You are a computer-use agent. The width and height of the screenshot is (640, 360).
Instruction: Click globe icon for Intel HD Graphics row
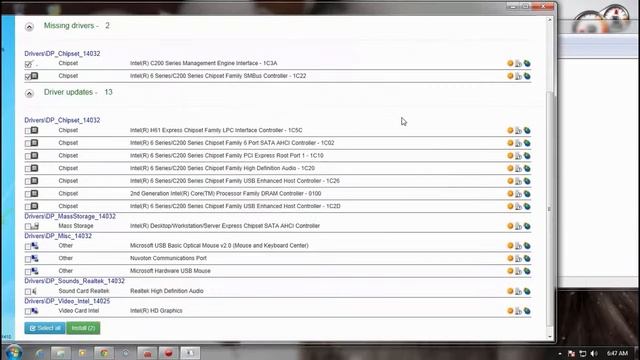pyautogui.click(x=527, y=311)
